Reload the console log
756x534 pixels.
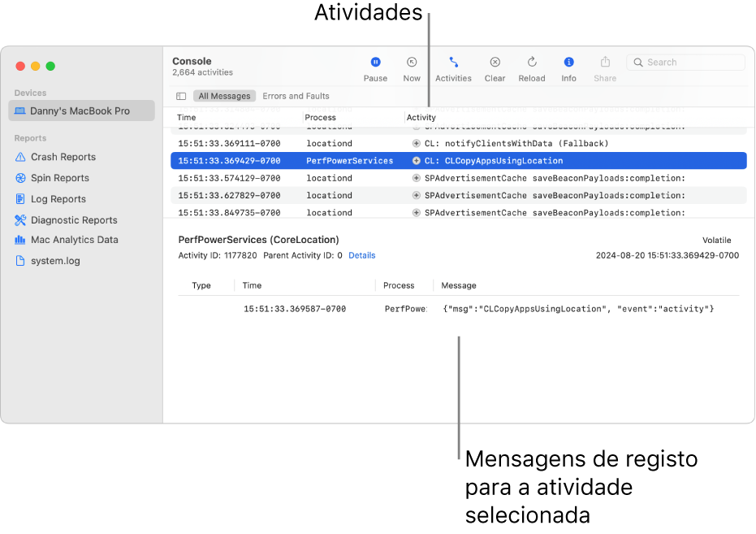coord(532,69)
